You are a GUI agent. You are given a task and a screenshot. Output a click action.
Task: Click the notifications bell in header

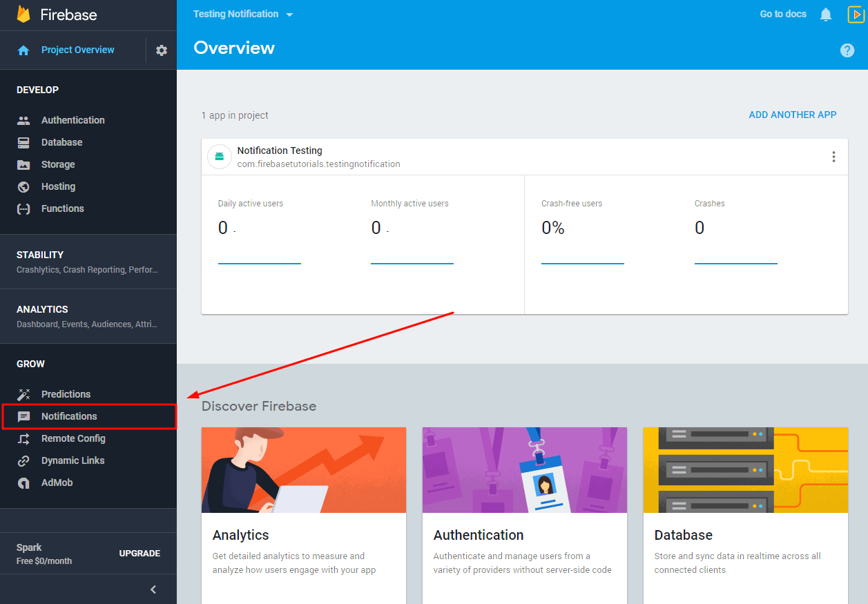point(825,14)
